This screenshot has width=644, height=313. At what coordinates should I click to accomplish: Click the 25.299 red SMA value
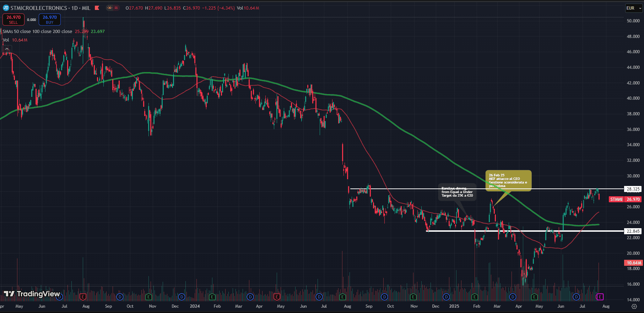82,32
